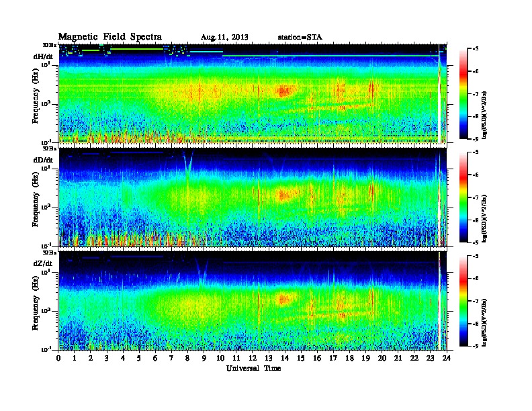Click hour 12 on Universal Time axis

253,358
